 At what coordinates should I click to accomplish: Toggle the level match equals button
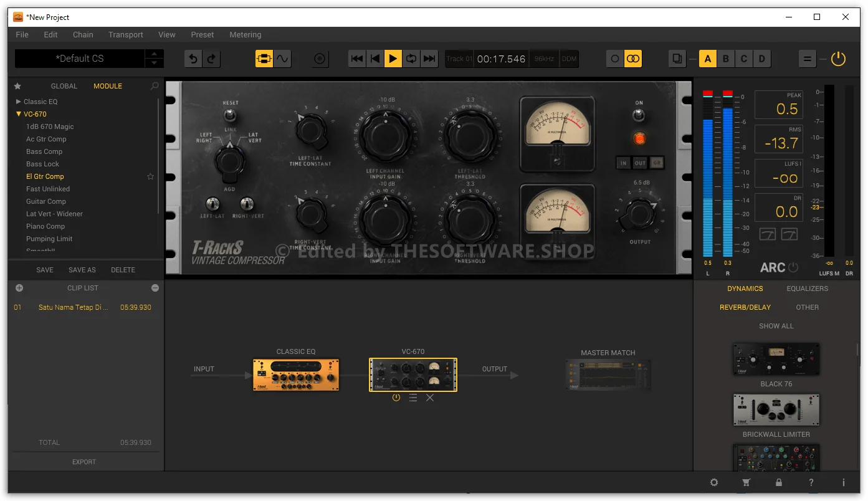pyautogui.click(x=808, y=59)
